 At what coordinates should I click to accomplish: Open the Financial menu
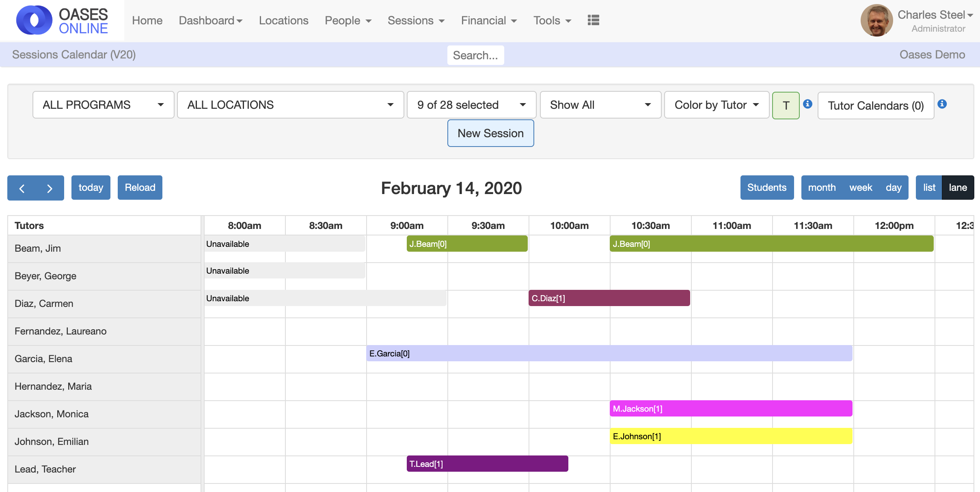pos(489,20)
